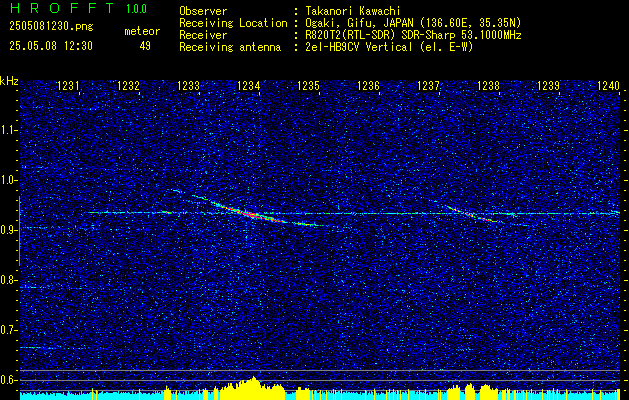
Task: Click the 1233 time axis marker
Action: pyautogui.click(x=189, y=85)
